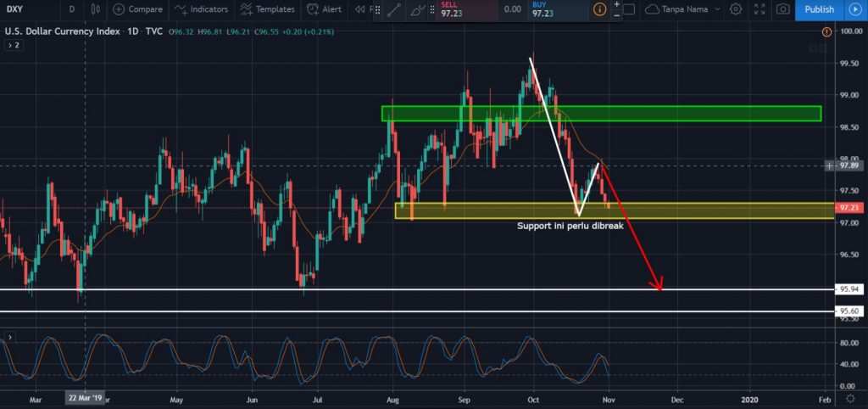Click the U.S. Dollar Currency Index title

coord(62,32)
